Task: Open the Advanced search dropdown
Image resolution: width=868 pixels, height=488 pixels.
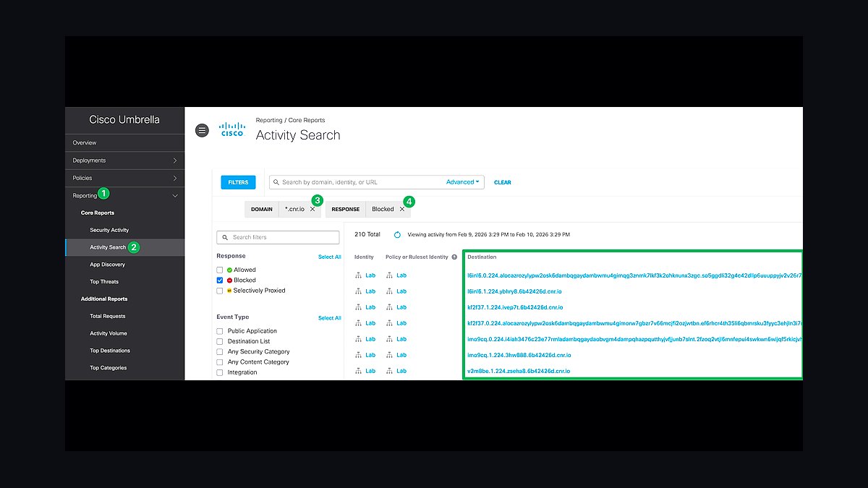Action: coord(463,182)
